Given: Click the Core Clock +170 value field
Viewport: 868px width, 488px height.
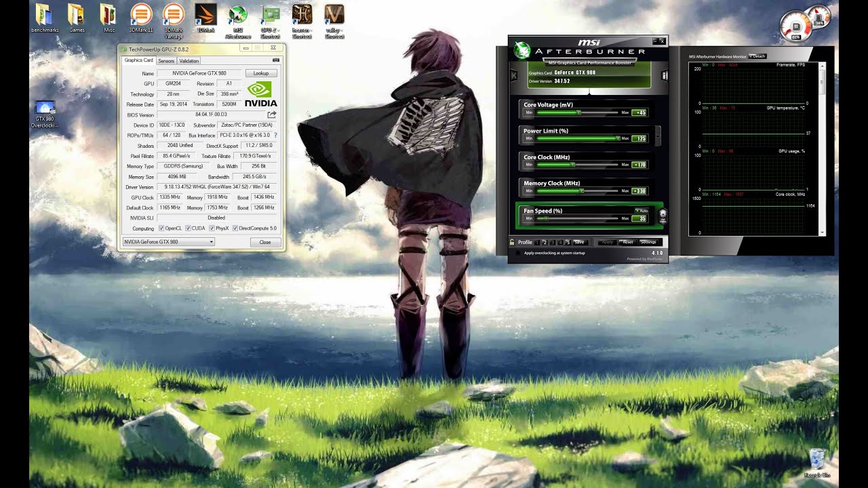Looking at the screenshot, I should pos(639,165).
